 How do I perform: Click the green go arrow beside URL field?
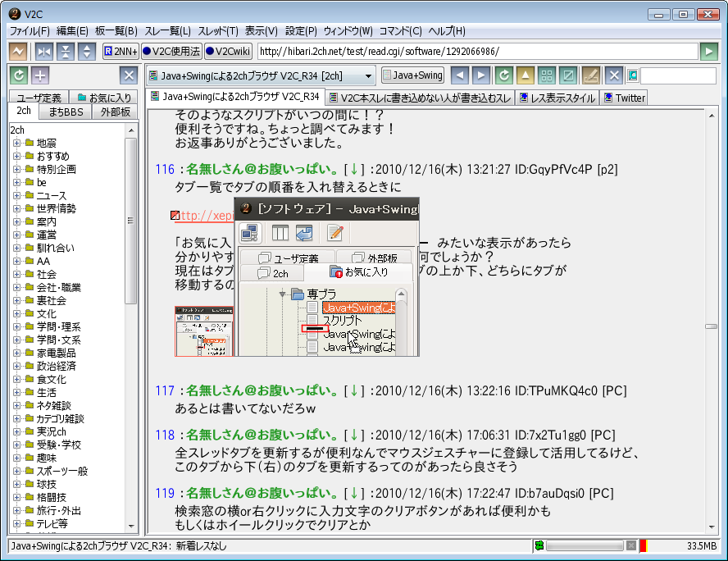(x=709, y=52)
